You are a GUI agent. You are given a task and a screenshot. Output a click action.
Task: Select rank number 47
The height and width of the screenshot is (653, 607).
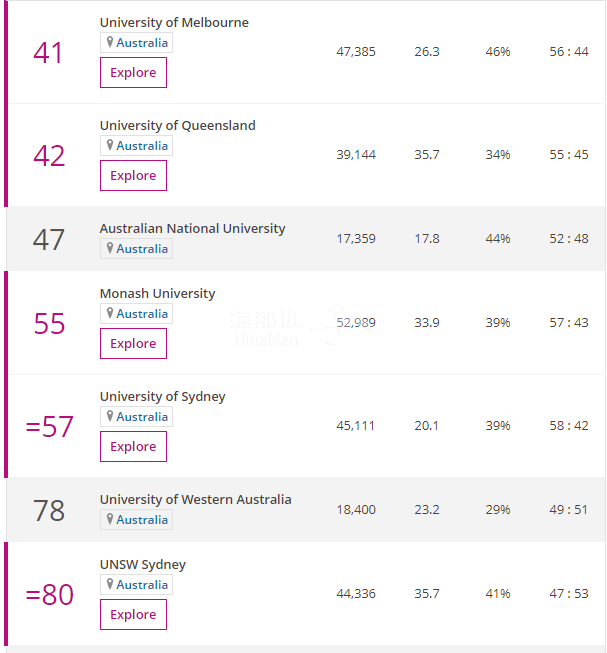(x=49, y=239)
